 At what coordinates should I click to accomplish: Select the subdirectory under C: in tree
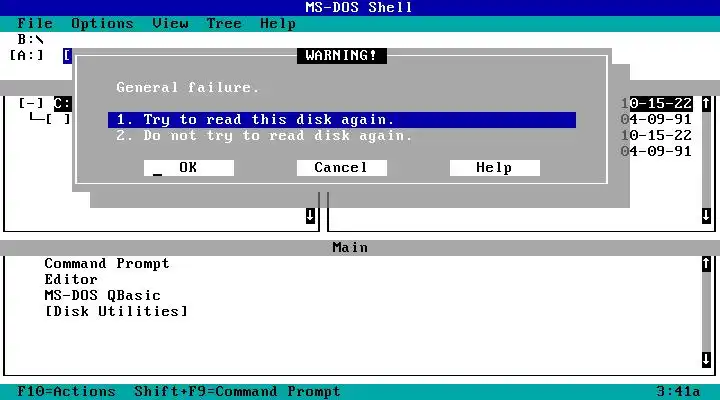(x=58, y=119)
